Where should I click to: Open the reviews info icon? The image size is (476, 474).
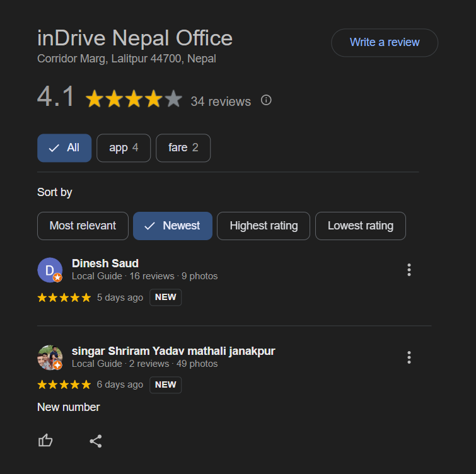point(266,100)
